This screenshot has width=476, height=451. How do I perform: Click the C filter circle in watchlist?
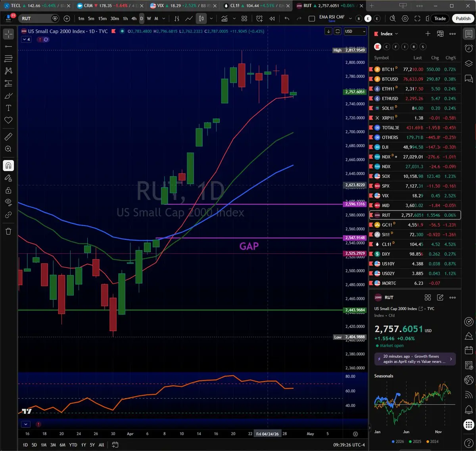tap(387, 46)
